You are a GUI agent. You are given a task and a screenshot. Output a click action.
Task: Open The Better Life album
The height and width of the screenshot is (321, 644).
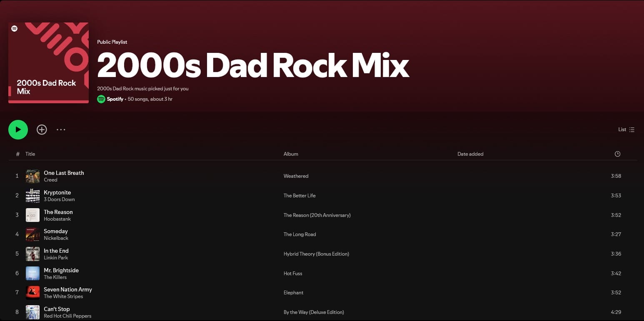coord(300,196)
